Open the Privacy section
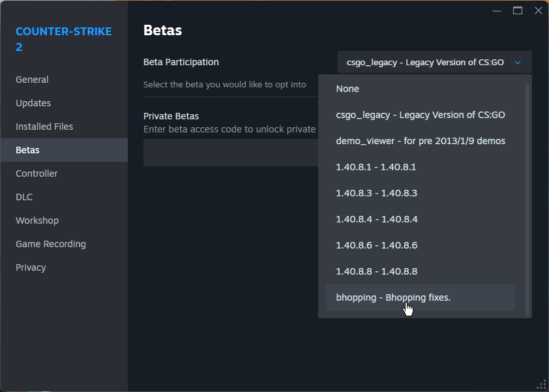Viewport: 549px width, 392px height. click(x=64, y=267)
